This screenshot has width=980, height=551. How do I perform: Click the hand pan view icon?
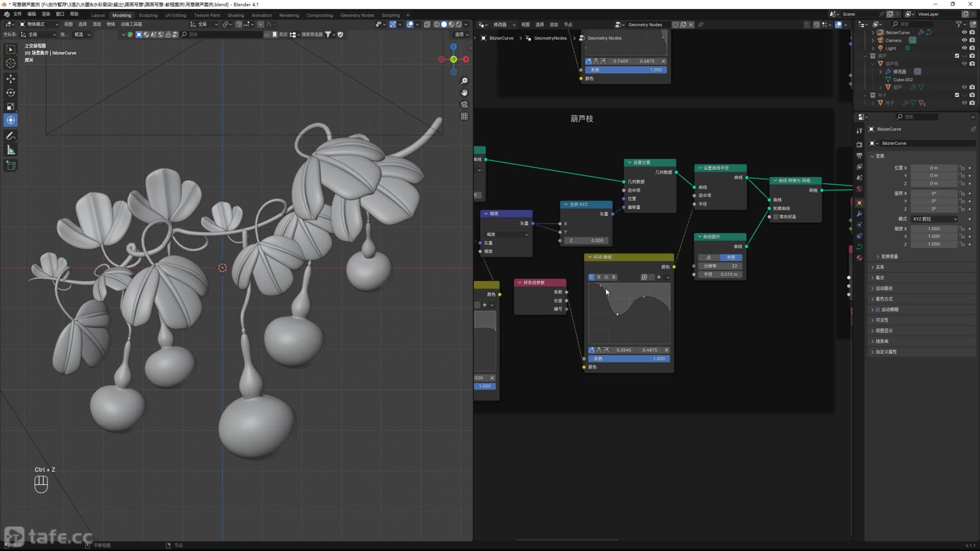tap(464, 93)
